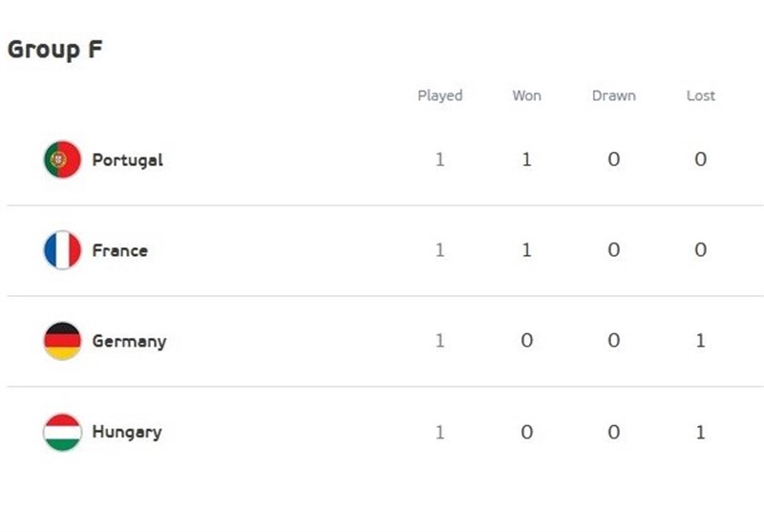The width and height of the screenshot is (764, 532).
Task: Click France's Drawn value
Action: coord(613,250)
